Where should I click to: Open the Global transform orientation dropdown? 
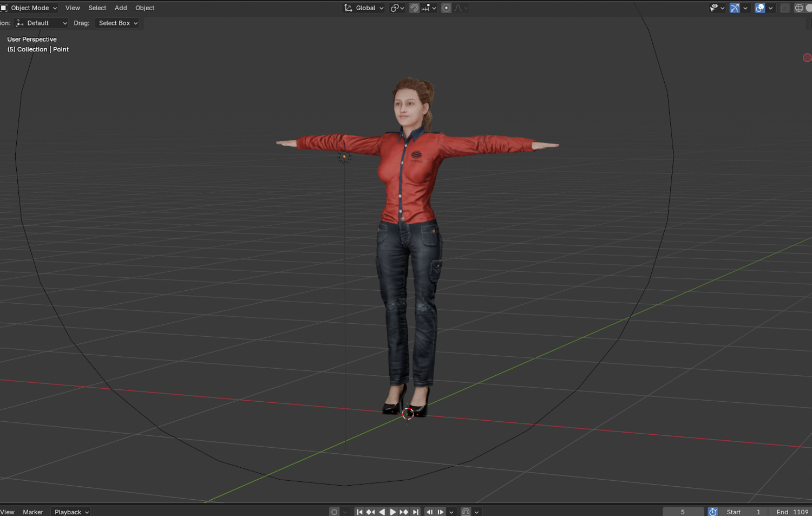tap(364, 8)
